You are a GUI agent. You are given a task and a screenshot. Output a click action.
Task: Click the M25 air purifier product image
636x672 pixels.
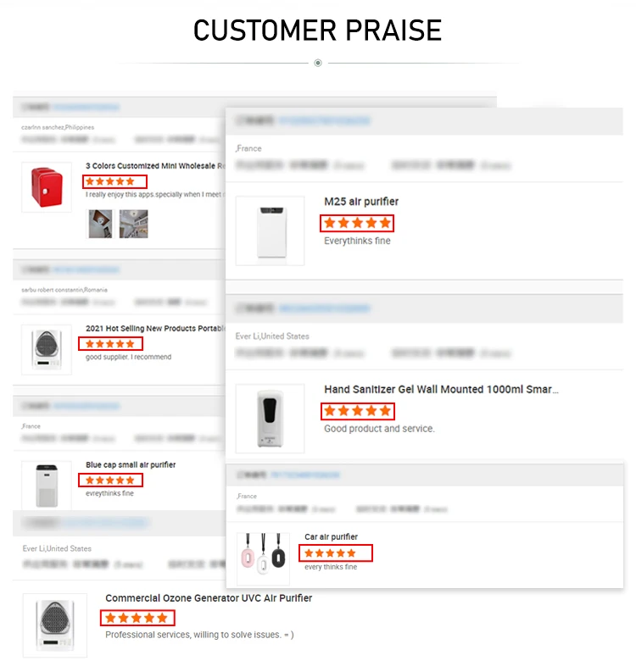pyautogui.click(x=271, y=231)
